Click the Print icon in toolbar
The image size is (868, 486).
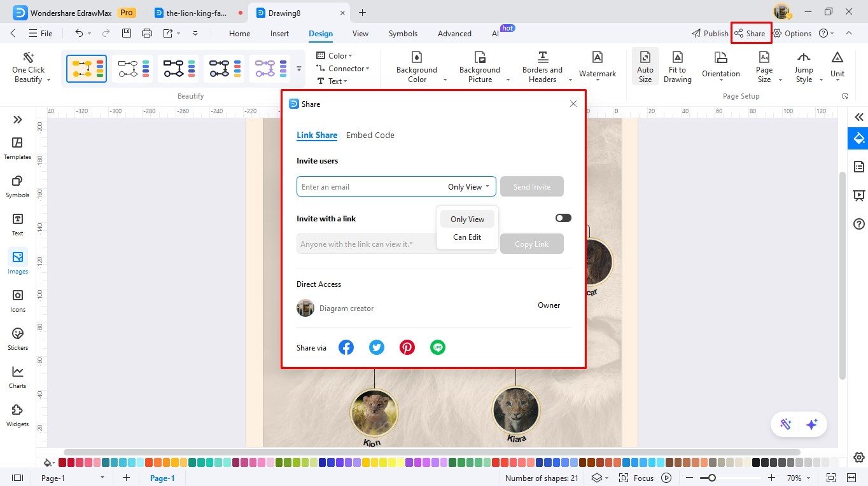pos(147,33)
